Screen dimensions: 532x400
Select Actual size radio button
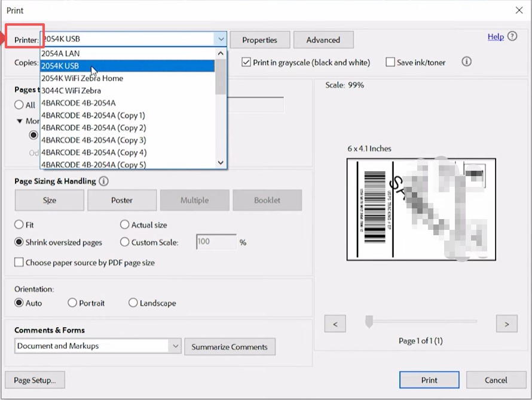pyautogui.click(x=125, y=225)
